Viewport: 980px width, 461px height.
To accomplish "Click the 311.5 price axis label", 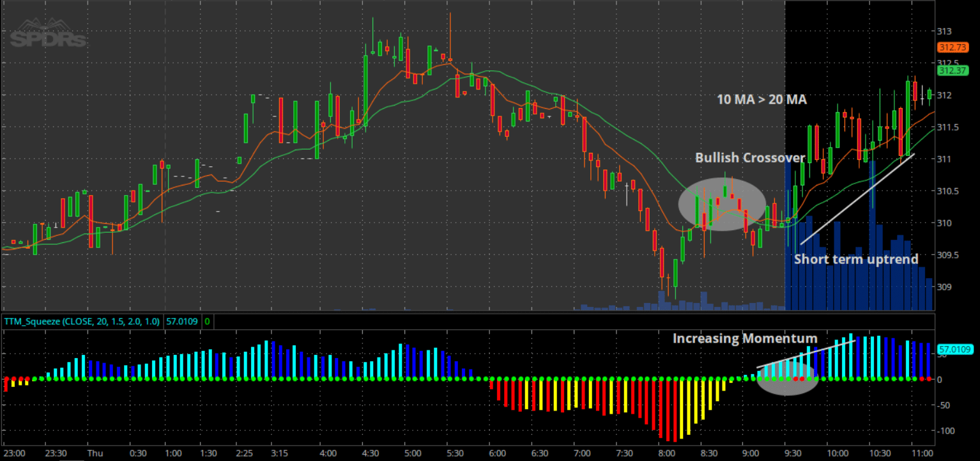I will tap(949, 127).
